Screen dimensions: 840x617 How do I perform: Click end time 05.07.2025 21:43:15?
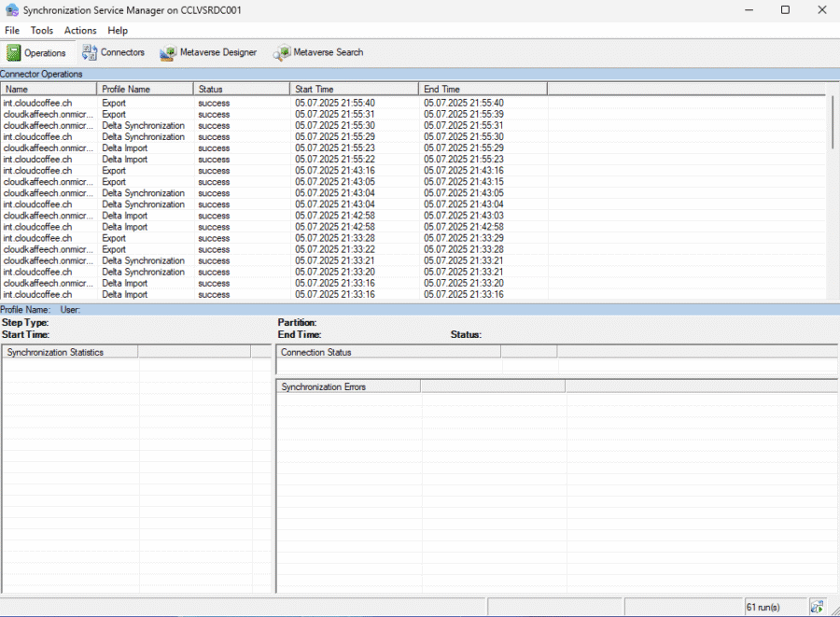click(x=464, y=182)
